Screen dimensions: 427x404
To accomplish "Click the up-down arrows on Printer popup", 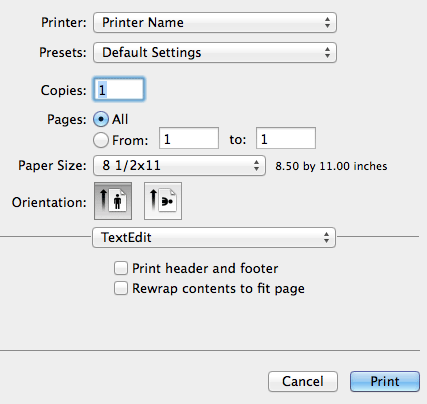I will pos(327,23).
